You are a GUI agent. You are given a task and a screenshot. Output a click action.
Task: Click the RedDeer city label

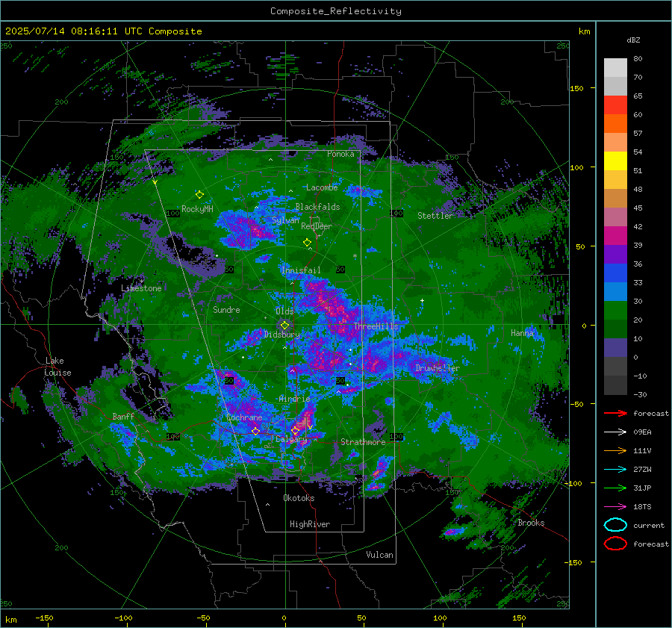coord(317,226)
